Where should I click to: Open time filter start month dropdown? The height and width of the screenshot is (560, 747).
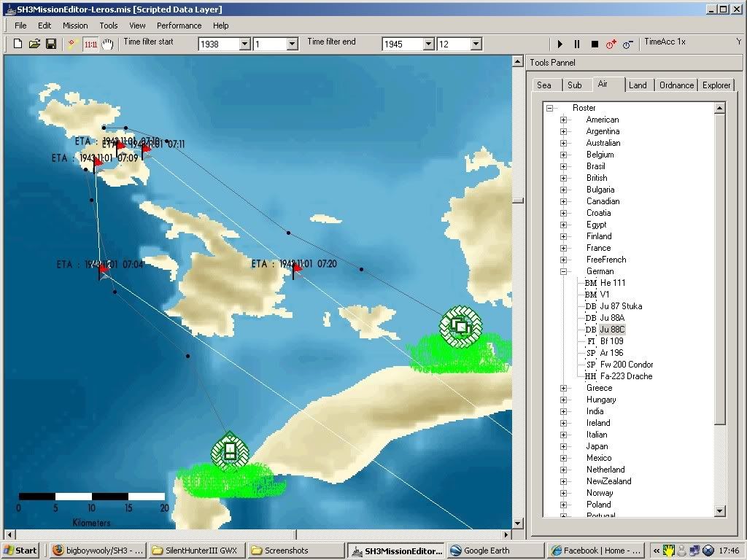click(x=292, y=44)
